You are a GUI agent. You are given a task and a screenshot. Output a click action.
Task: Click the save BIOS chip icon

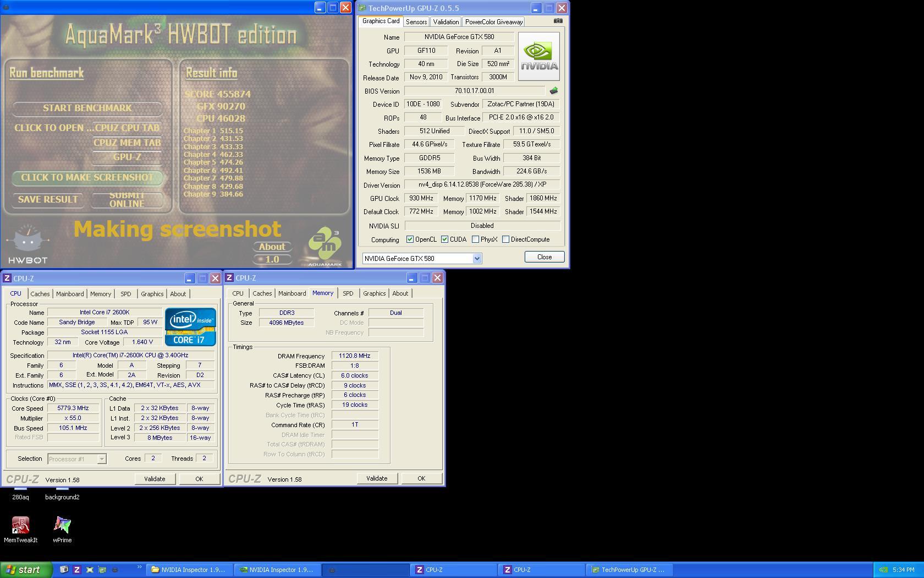pyautogui.click(x=553, y=91)
